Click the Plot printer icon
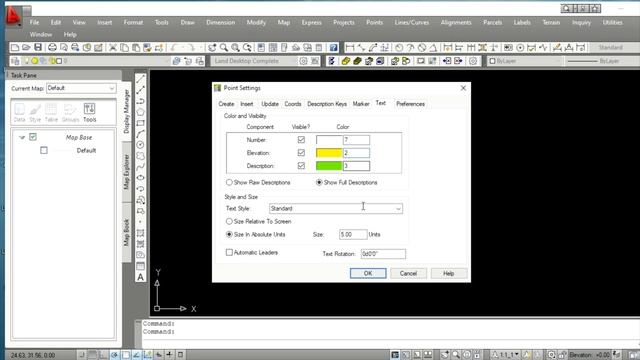Viewport: 640px width, 360px height. coord(52,48)
